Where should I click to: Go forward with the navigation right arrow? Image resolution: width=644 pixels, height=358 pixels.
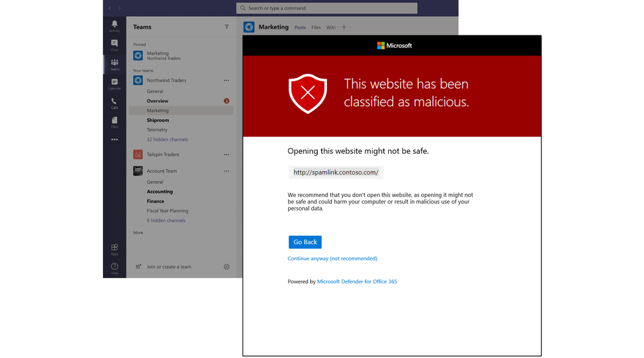pyautogui.click(x=119, y=8)
